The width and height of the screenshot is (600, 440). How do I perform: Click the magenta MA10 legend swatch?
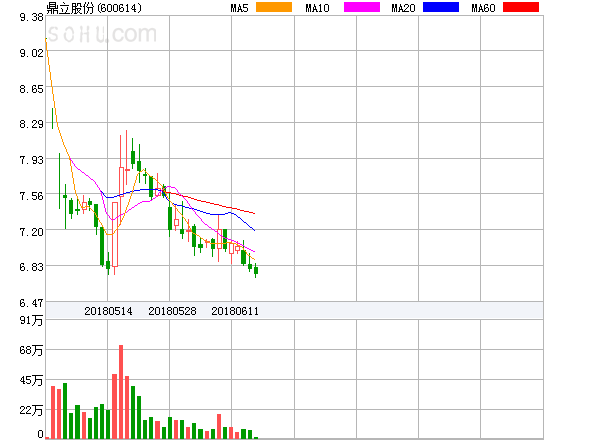coord(362,7)
